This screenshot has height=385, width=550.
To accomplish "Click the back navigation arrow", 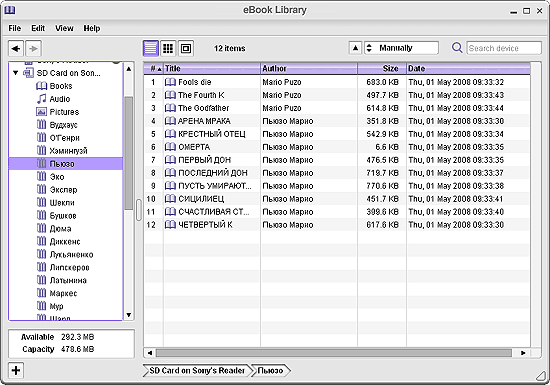I will click(x=16, y=48).
